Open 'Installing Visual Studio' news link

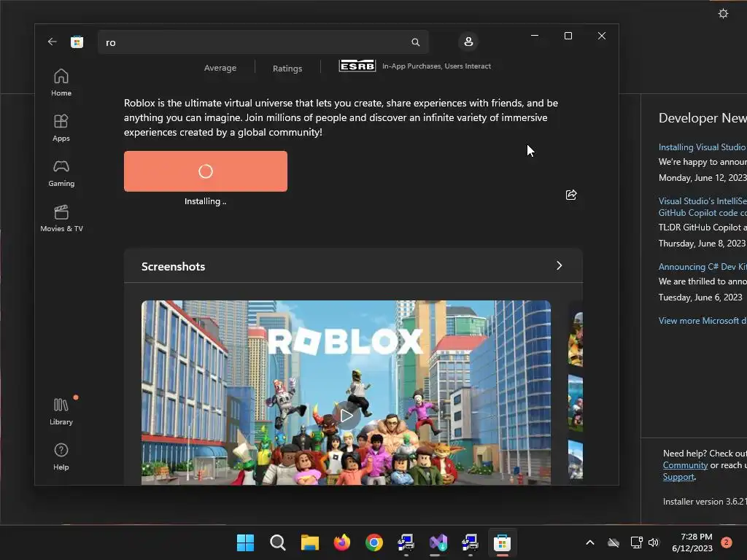(703, 147)
